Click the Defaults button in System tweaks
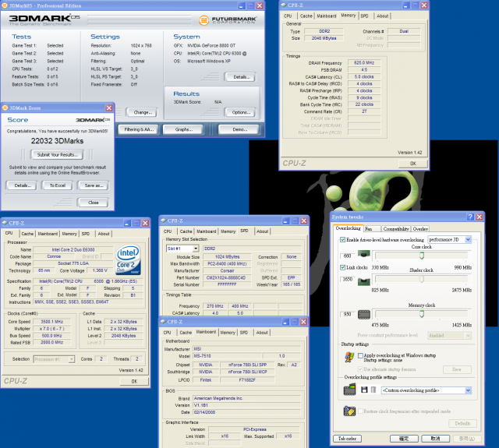 [x=462, y=424]
